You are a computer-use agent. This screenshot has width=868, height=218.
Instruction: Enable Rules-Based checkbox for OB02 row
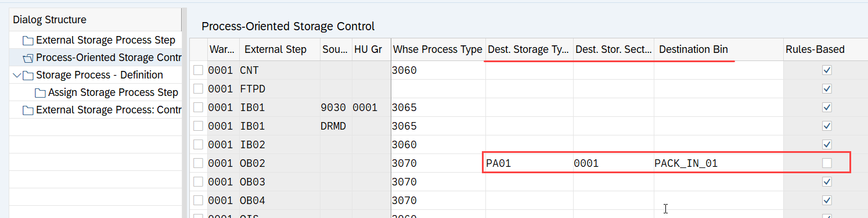tap(827, 163)
